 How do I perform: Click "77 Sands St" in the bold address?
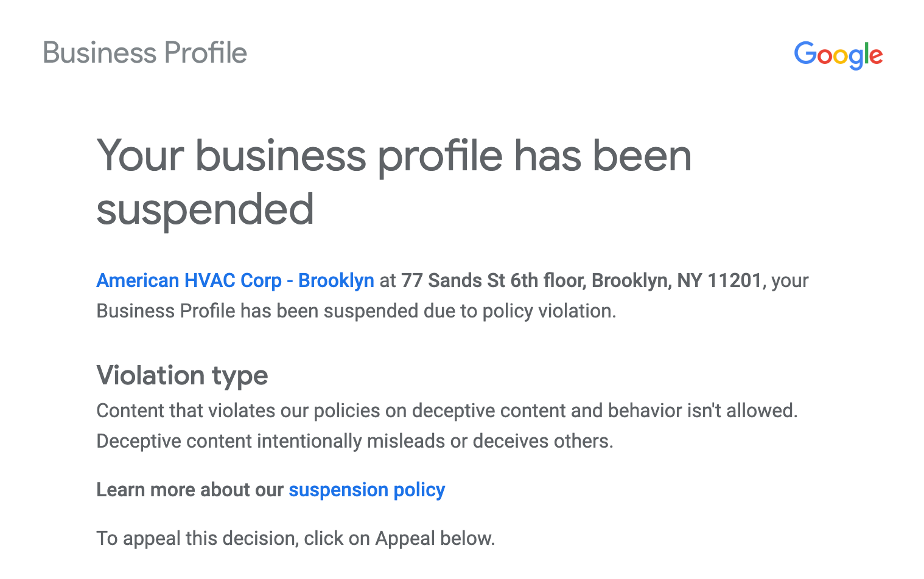[453, 280]
